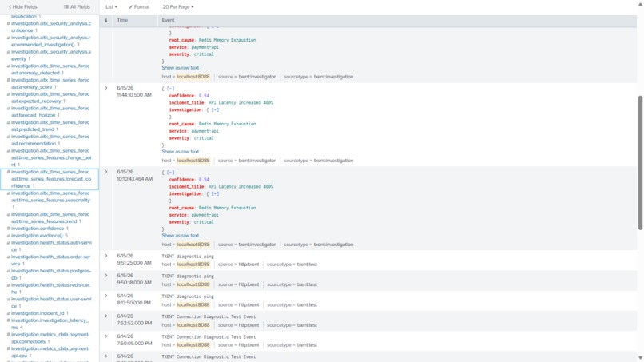Collapse JSON with [-] in 11:44:10 event
The width and height of the screenshot is (644, 362).
(170, 89)
